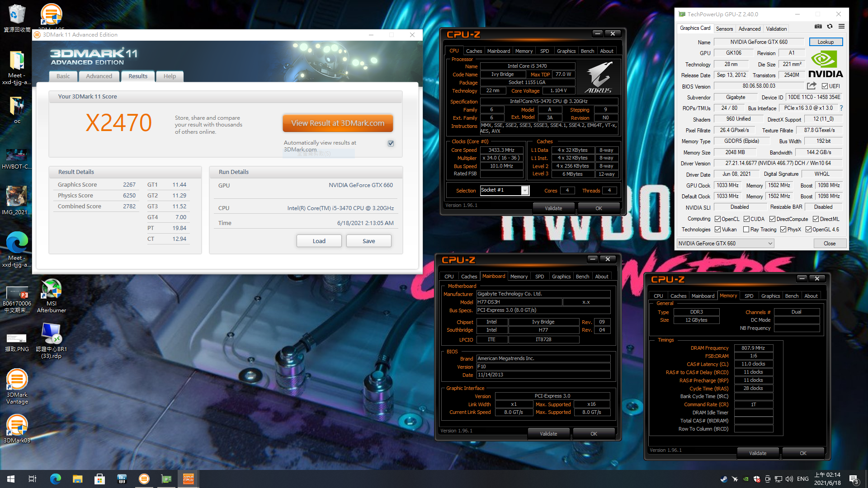The image size is (868, 488).
Task: Open the Results tab in 3DMark 11
Action: 138,76
